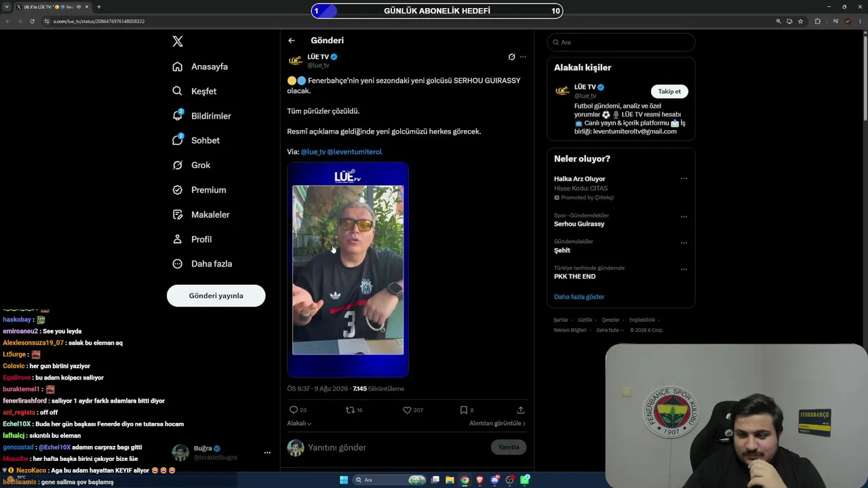The image size is (868, 488).
Task: Open File Explorer from the taskbar
Action: pos(450,480)
